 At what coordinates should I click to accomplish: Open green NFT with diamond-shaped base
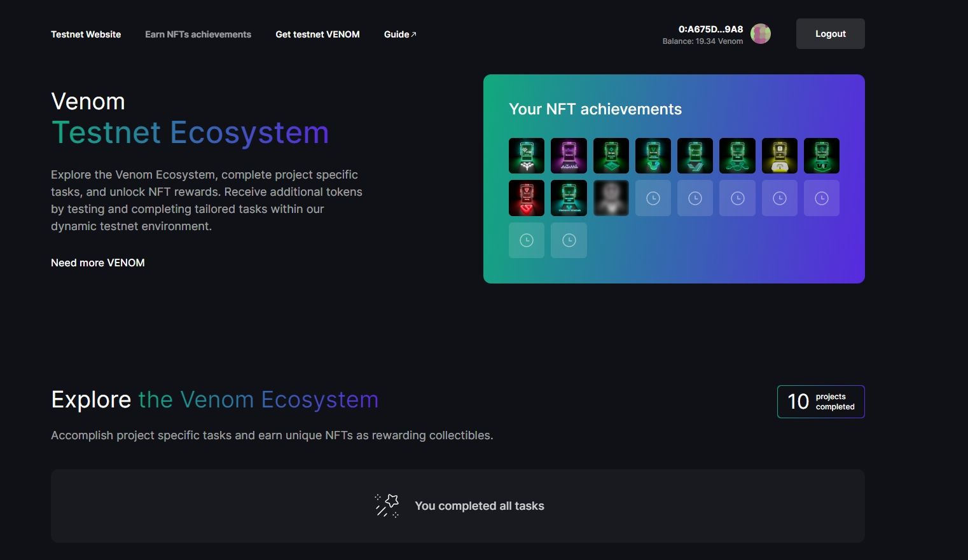coord(611,156)
